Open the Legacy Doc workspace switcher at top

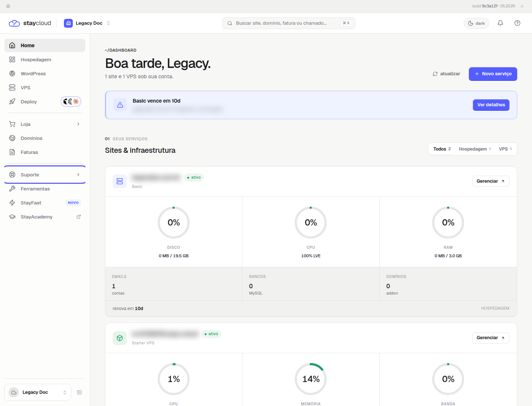(87, 23)
